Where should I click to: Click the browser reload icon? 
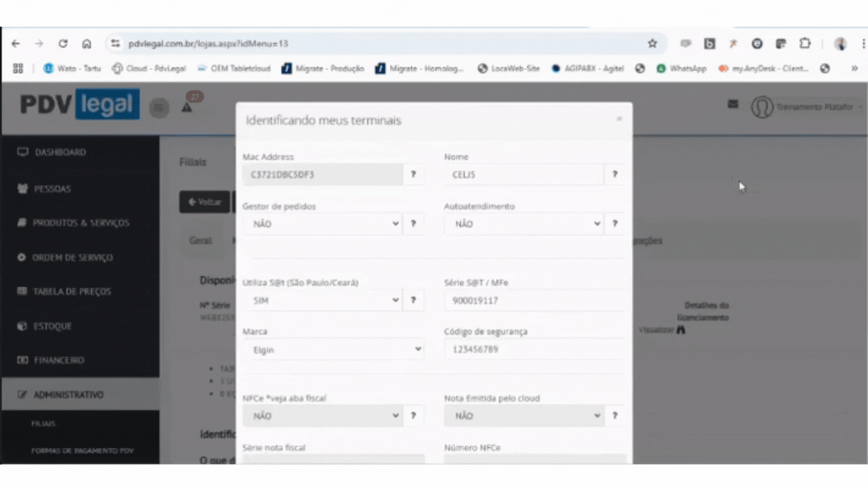63,43
